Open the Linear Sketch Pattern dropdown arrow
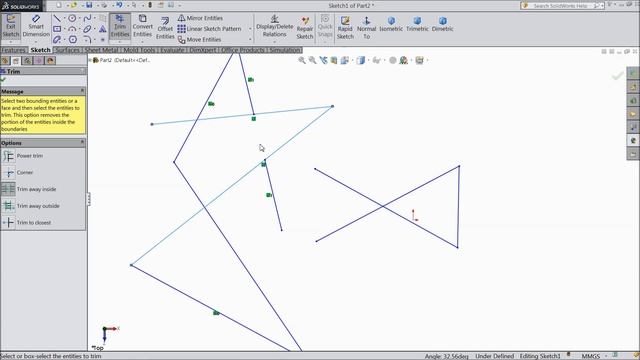The image size is (640, 360). (250, 29)
